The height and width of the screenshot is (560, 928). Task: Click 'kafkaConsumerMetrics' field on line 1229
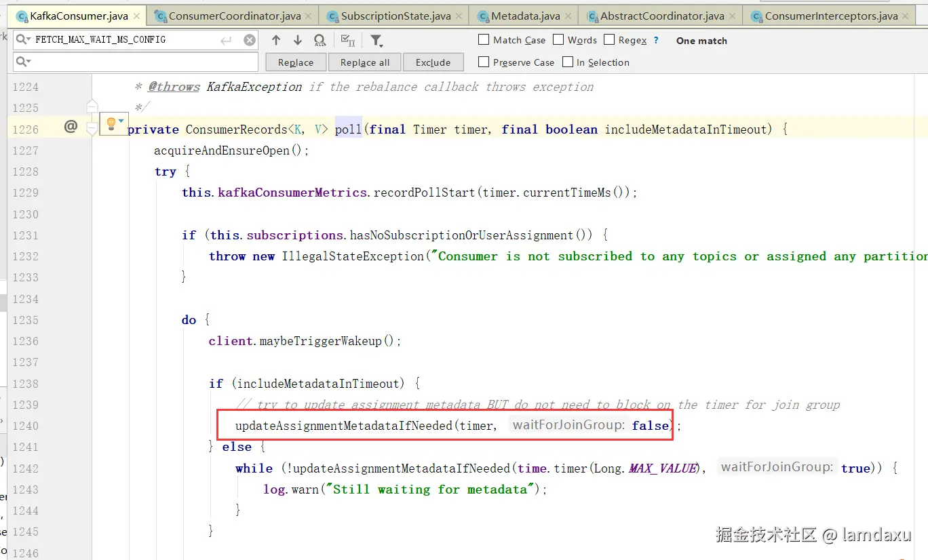[292, 193]
